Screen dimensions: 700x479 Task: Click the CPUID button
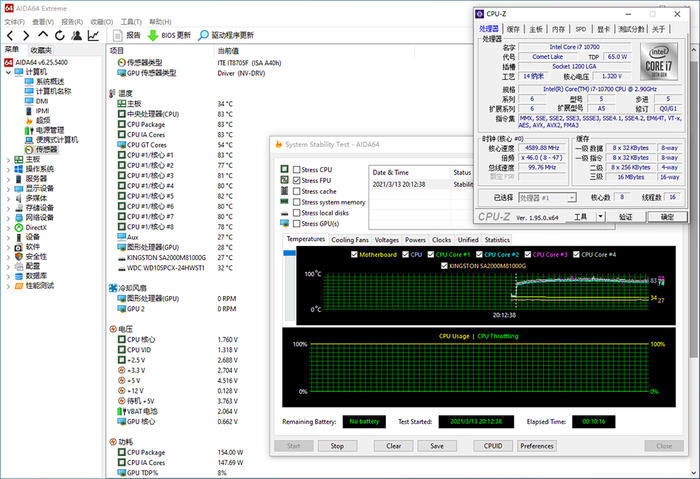pyautogui.click(x=493, y=446)
